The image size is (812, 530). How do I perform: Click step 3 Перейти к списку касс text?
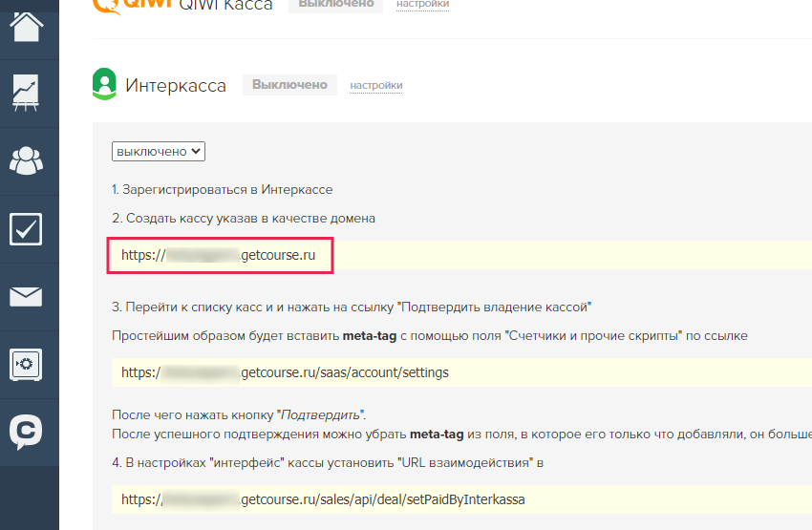(x=352, y=307)
